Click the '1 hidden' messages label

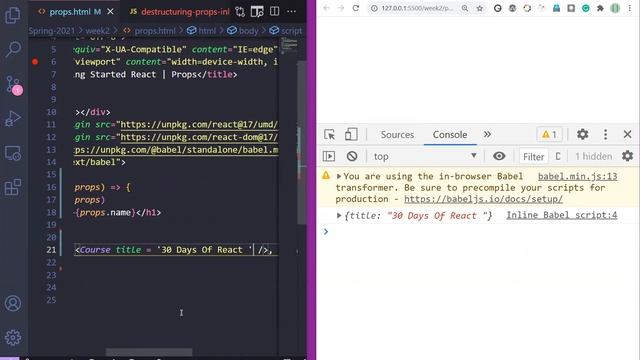[x=593, y=156]
